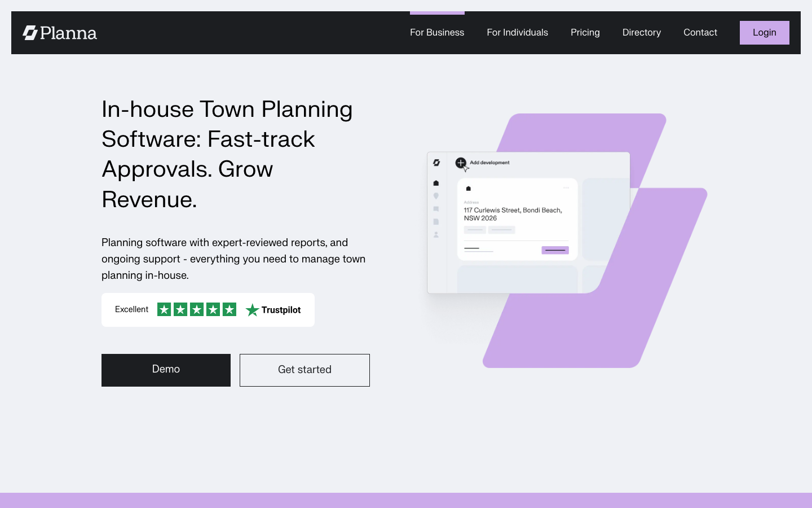Click the home icon in the mockup sidebar

[x=436, y=183]
